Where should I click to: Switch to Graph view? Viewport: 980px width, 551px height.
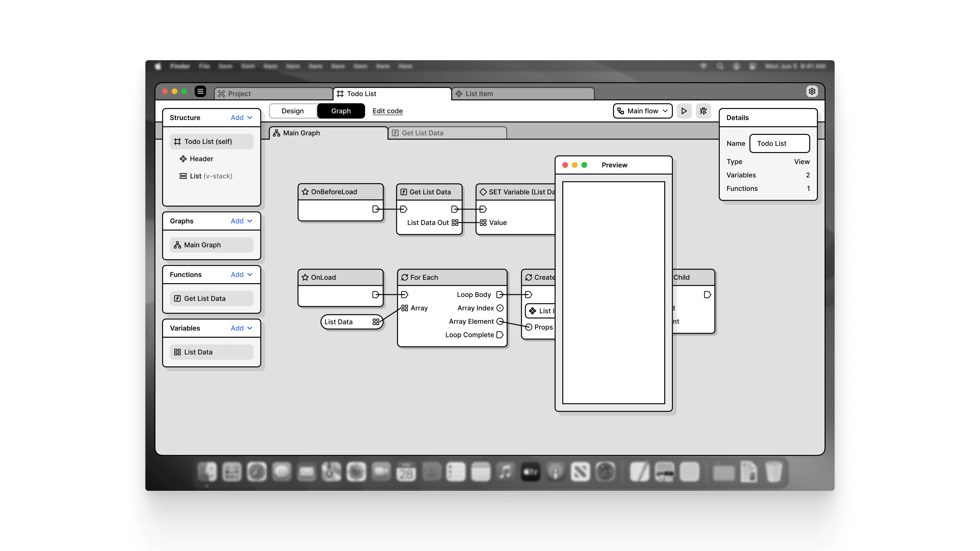pyautogui.click(x=340, y=111)
